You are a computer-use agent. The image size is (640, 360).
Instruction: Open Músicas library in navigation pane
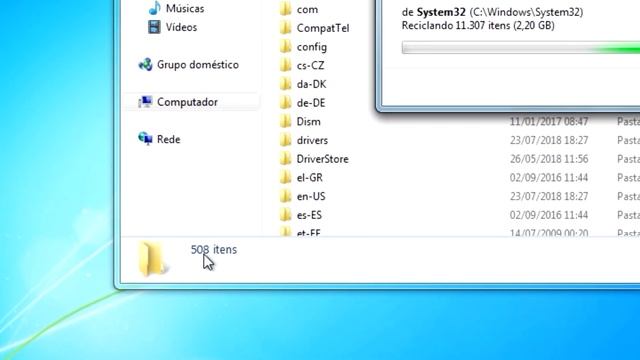point(184,9)
